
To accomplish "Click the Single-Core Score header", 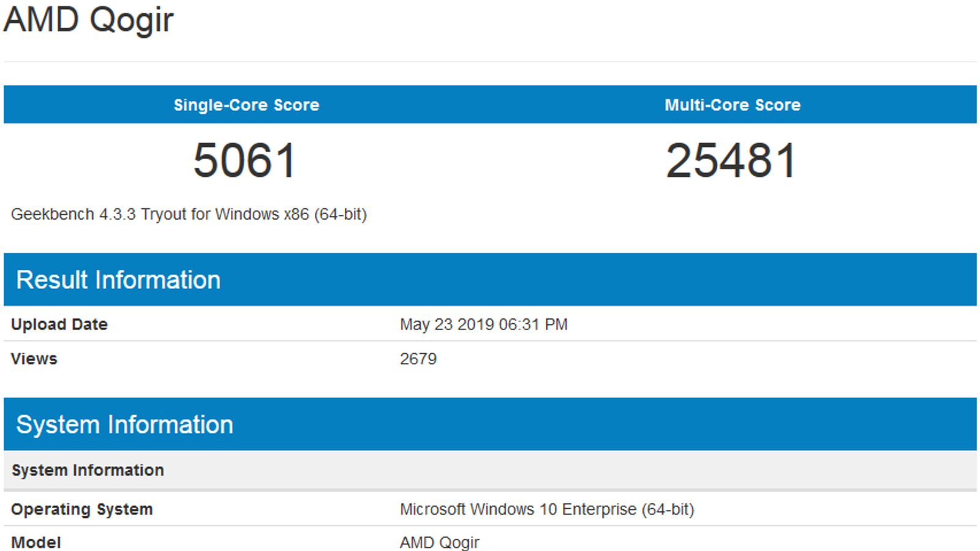I will coord(246,105).
